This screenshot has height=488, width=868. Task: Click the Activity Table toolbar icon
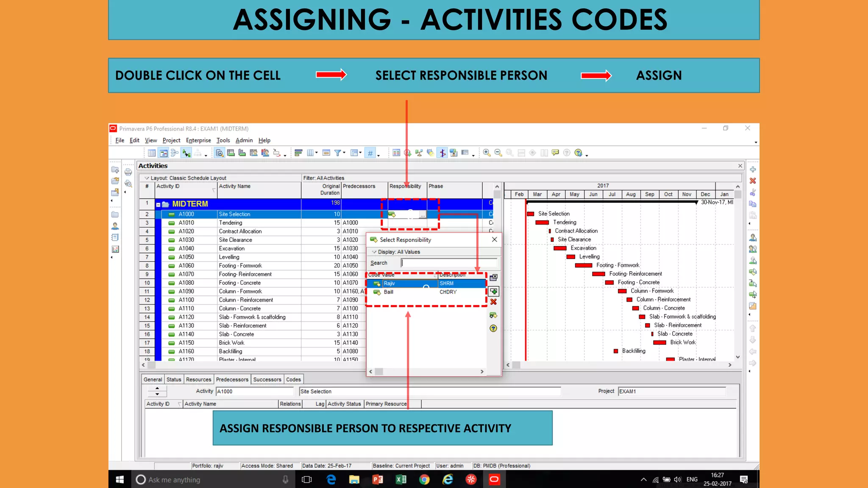pos(152,153)
